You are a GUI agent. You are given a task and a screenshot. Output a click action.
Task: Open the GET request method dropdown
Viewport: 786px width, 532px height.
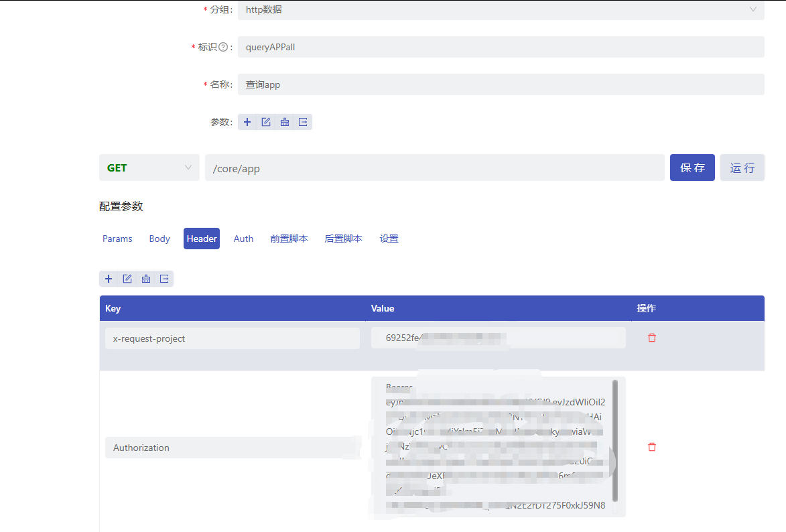[x=149, y=168]
